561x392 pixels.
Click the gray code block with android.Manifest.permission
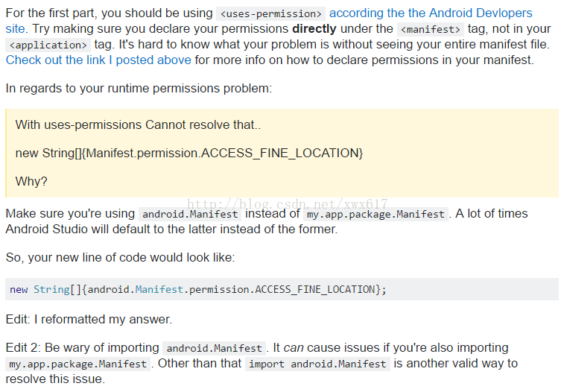282,289
